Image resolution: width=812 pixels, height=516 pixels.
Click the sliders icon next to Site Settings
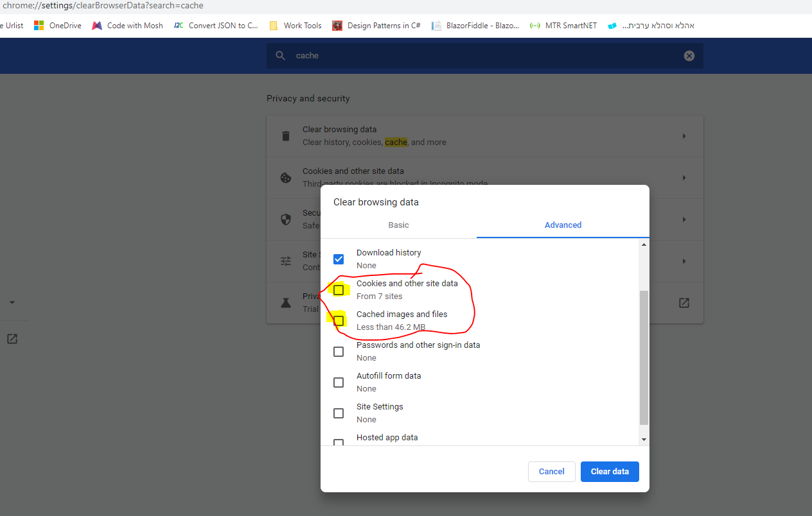[x=285, y=261]
